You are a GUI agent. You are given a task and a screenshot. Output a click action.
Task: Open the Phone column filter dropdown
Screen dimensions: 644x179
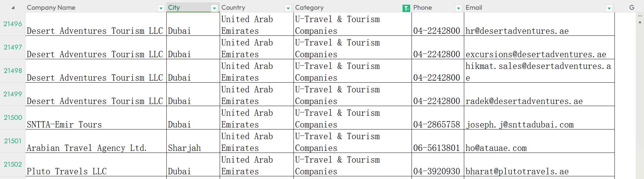[x=459, y=8]
